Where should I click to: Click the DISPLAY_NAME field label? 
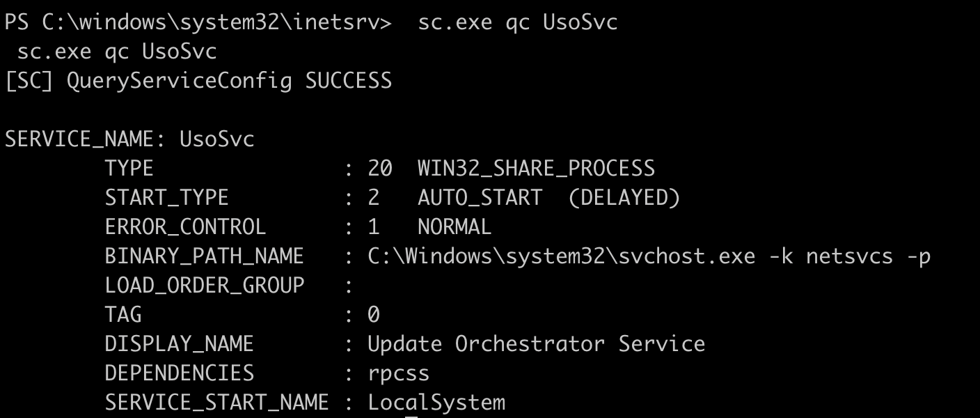tap(179, 344)
